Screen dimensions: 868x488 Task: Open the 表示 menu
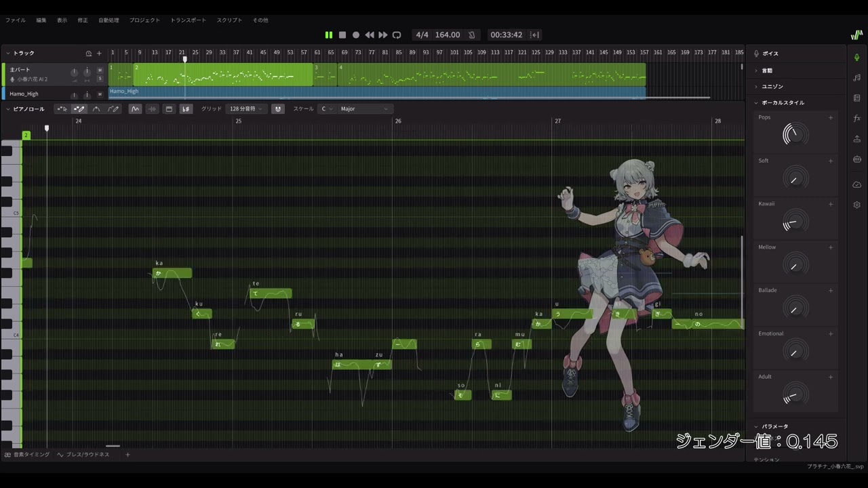(62, 20)
